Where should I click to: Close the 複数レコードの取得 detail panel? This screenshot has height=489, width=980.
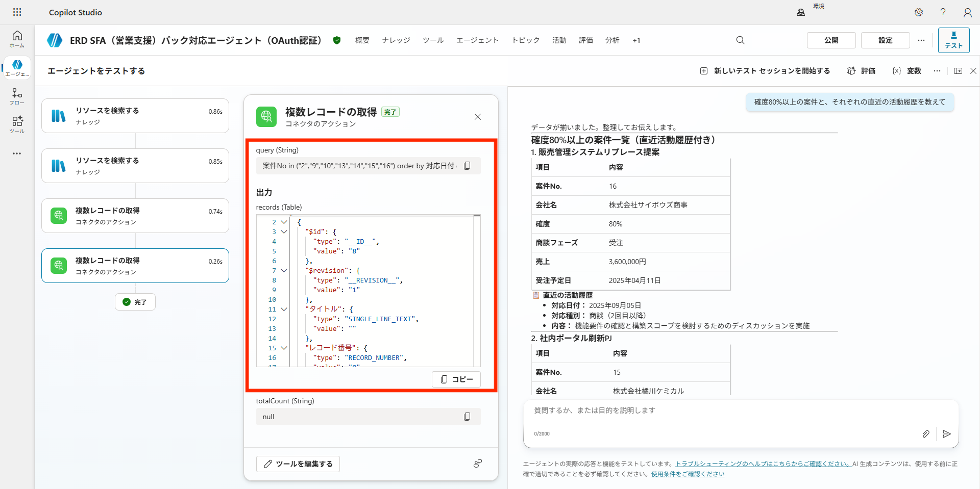coord(478,117)
